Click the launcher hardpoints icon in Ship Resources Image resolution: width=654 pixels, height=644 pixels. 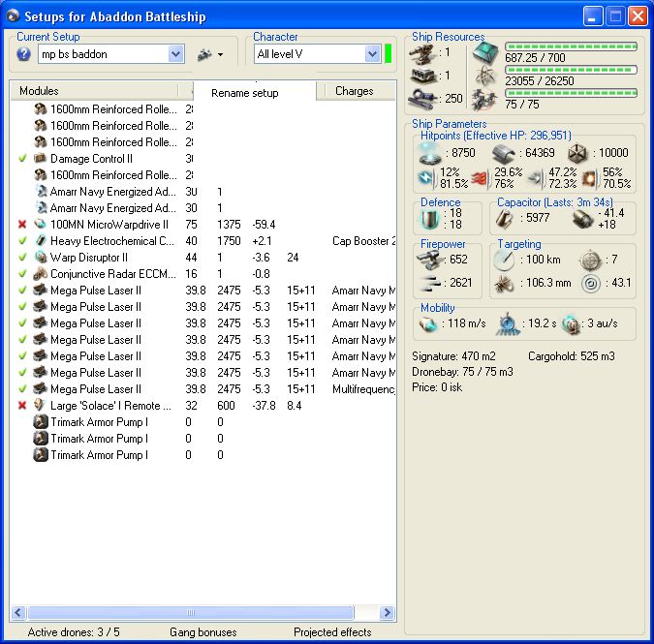pos(423,76)
